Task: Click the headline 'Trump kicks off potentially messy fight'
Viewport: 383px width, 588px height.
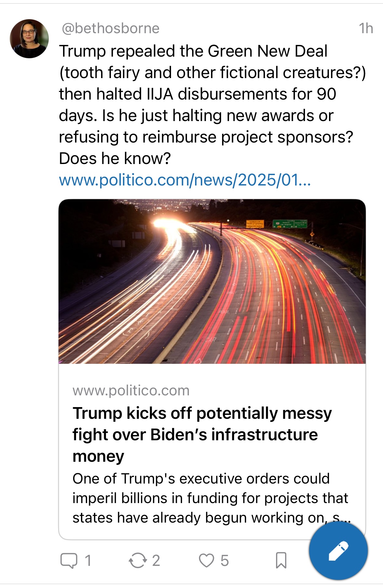Action: point(202,434)
